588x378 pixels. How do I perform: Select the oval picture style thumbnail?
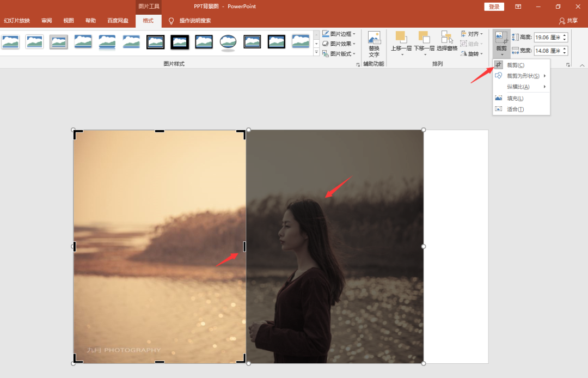click(228, 41)
